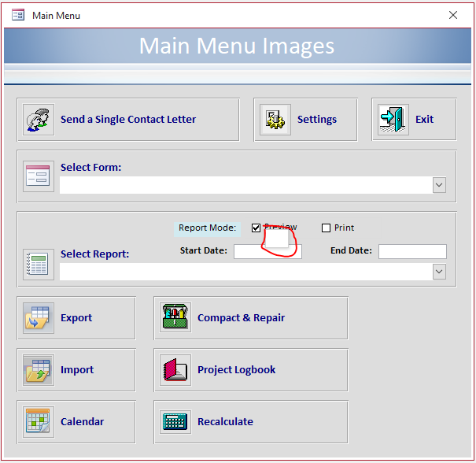Click the Main Menu title bar form icon
The width and height of the screenshot is (476, 463).
point(18,15)
